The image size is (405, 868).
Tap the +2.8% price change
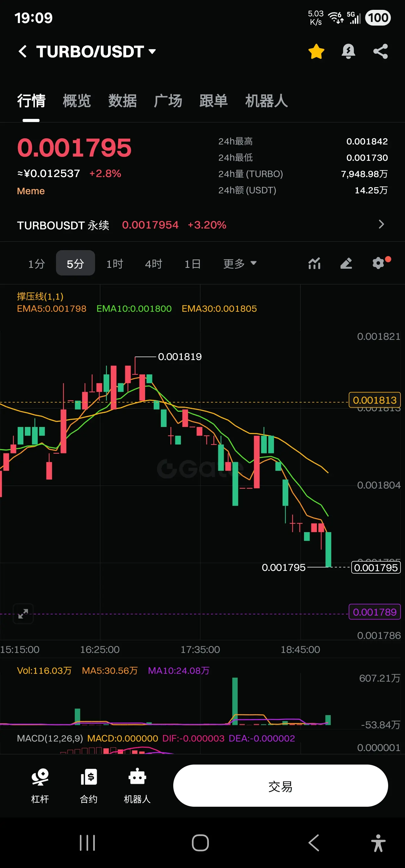[105, 173]
